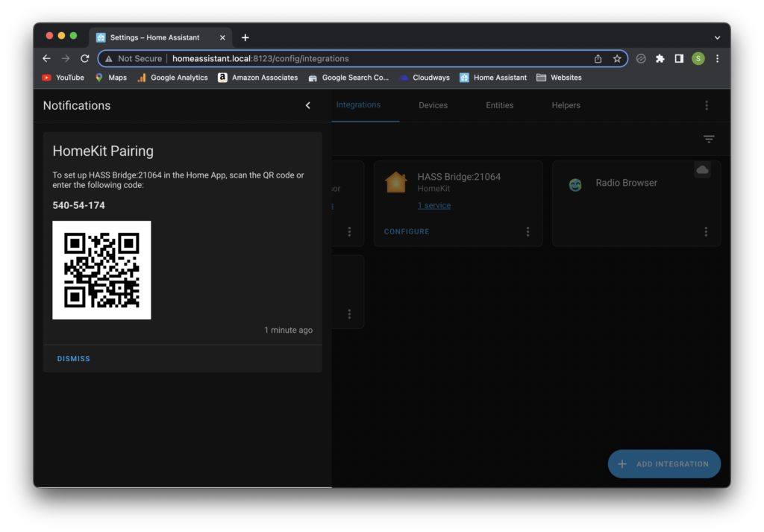The image size is (764, 532).
Task: Switch to the Entities tab
Action: click(499, 105)
